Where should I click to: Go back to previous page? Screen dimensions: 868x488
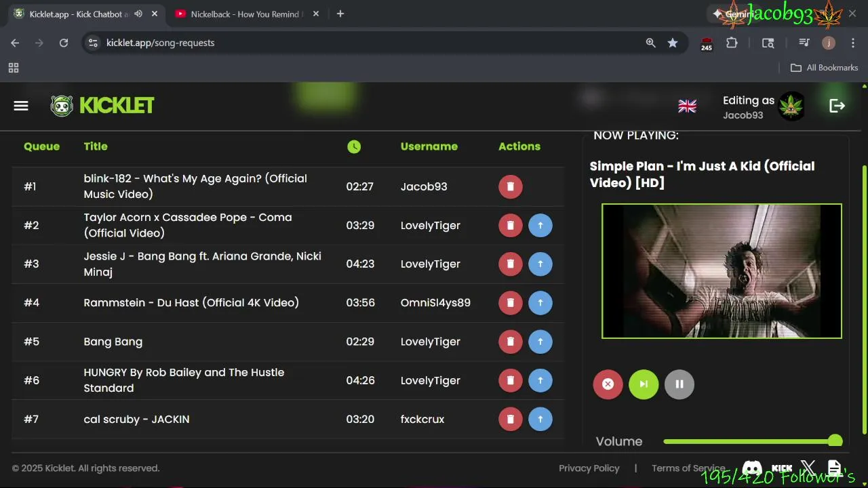click(x=15, y=43)
